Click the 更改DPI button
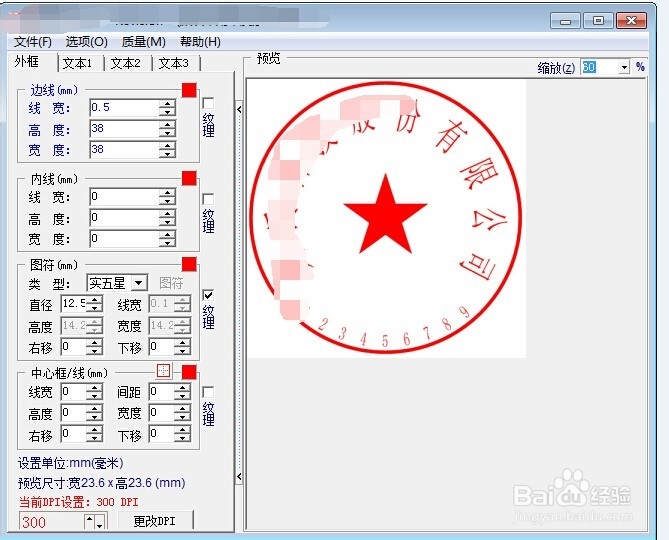 (x=154, y=521)
